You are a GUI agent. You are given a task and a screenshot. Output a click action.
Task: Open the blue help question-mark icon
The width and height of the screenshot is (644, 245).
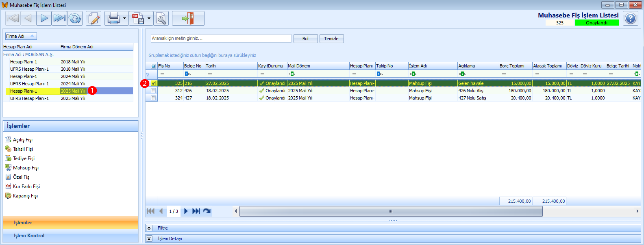pos(631,18)
